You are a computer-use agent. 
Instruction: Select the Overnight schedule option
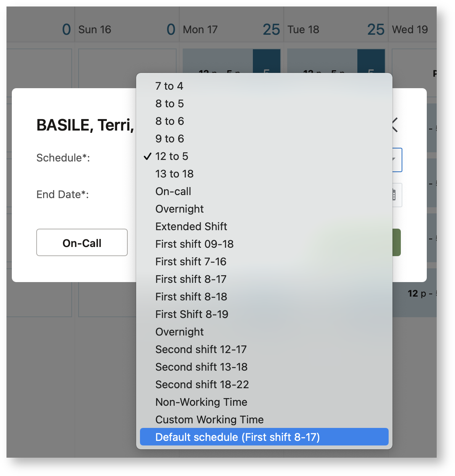pyautogui.click(x=179, y=209)
